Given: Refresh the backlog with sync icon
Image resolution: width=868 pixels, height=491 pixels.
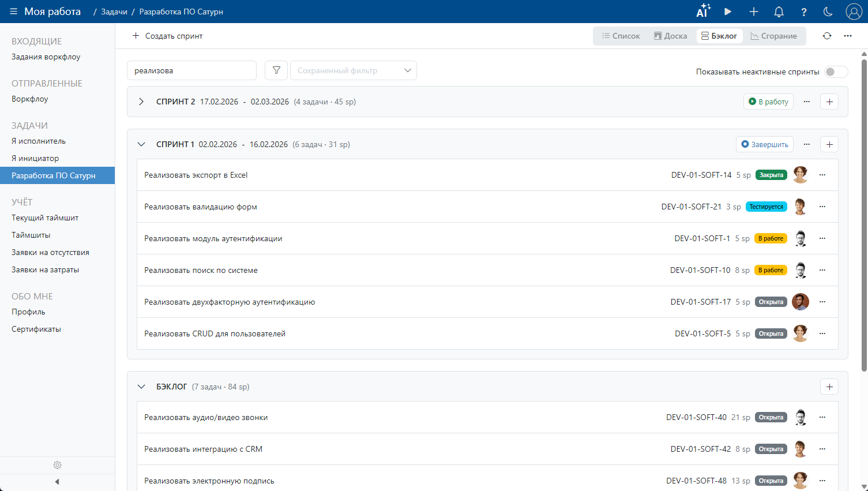Looking at the screenshot, I should [826, 36].
